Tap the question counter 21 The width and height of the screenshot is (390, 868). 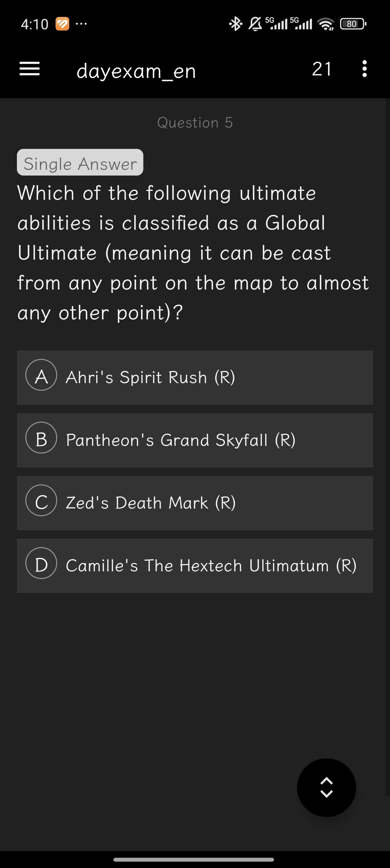pyautogui.click(x=322, y=69)
